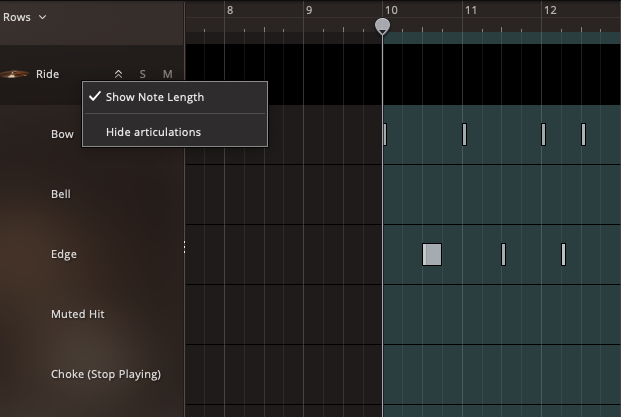Click bar 8 on the timeline ruler
The height and width of the screenshot is (417, 621).
[x=230, y=10]
